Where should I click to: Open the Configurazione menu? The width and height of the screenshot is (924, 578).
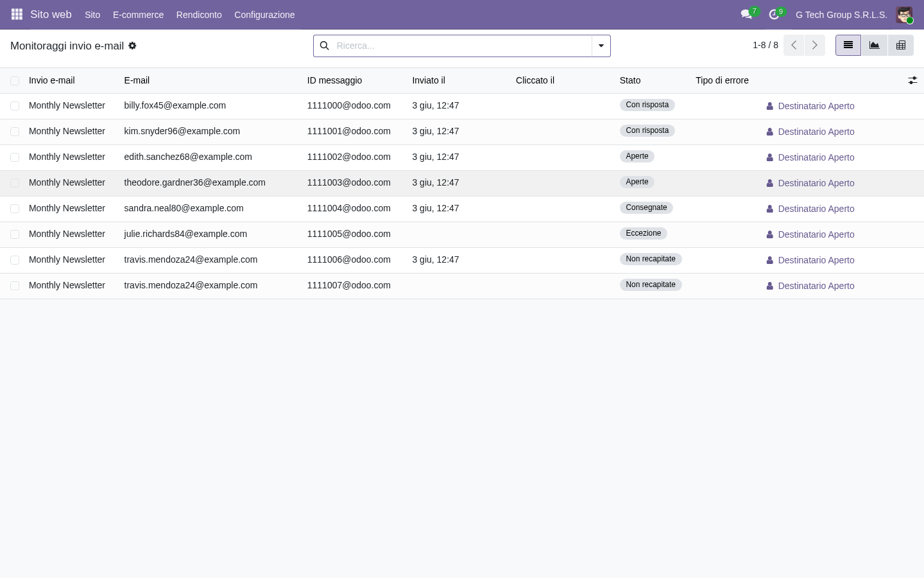(264, 15)
